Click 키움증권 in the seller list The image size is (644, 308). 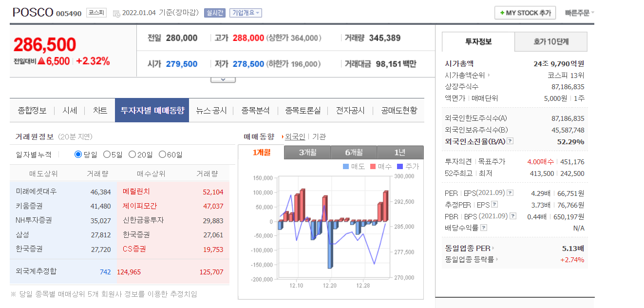pyautogui.click(x=29, y=206)
